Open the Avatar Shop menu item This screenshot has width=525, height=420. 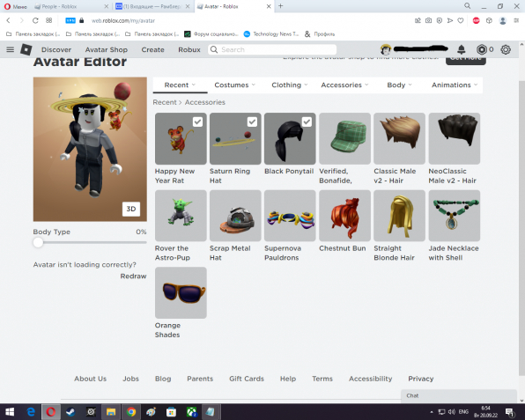pos(106,49)
